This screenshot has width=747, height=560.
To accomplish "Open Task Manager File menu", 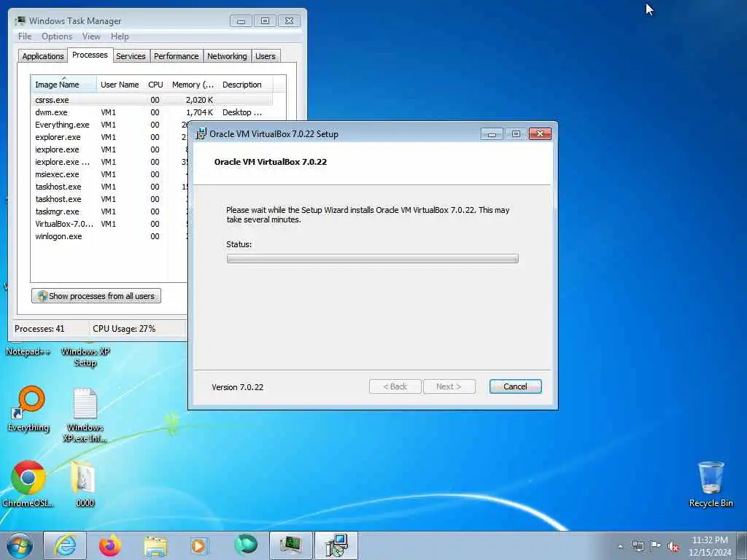I will pos(25,36).
